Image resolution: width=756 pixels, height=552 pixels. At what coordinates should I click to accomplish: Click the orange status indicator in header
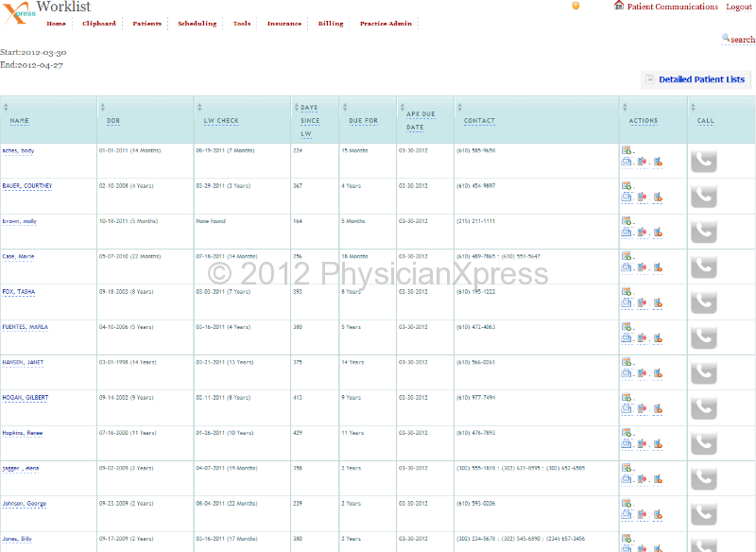click(576, 6)
